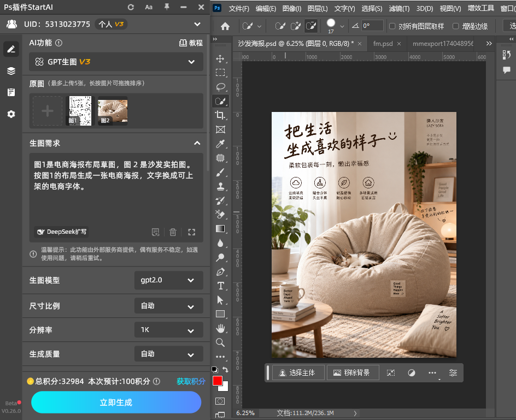Click the 选择主体 button
The height and width of the screenshot is (420, 516).
[x=298, y=372]
